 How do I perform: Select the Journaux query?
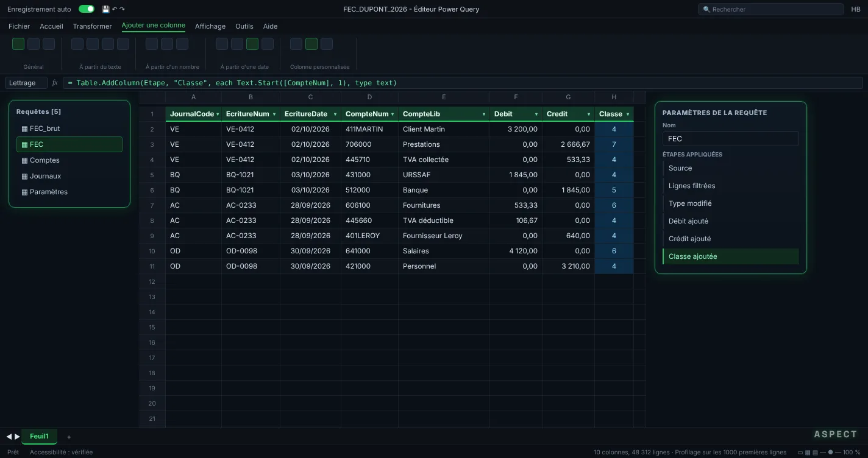pyautogui.click(x=69, y=176)
